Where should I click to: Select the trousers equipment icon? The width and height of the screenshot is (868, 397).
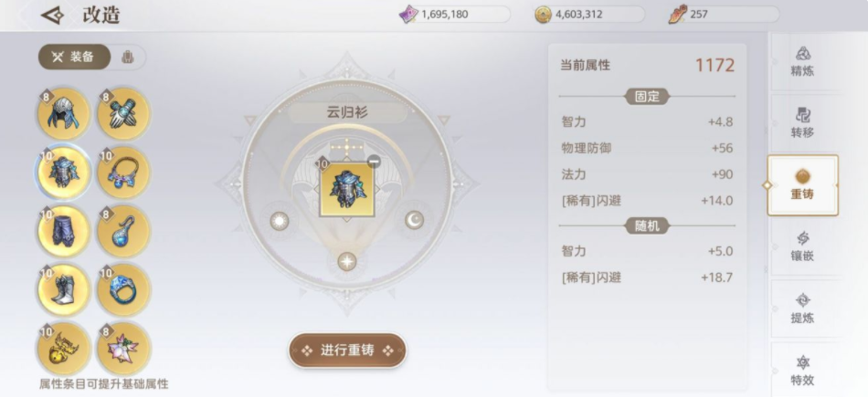(64, 231)
